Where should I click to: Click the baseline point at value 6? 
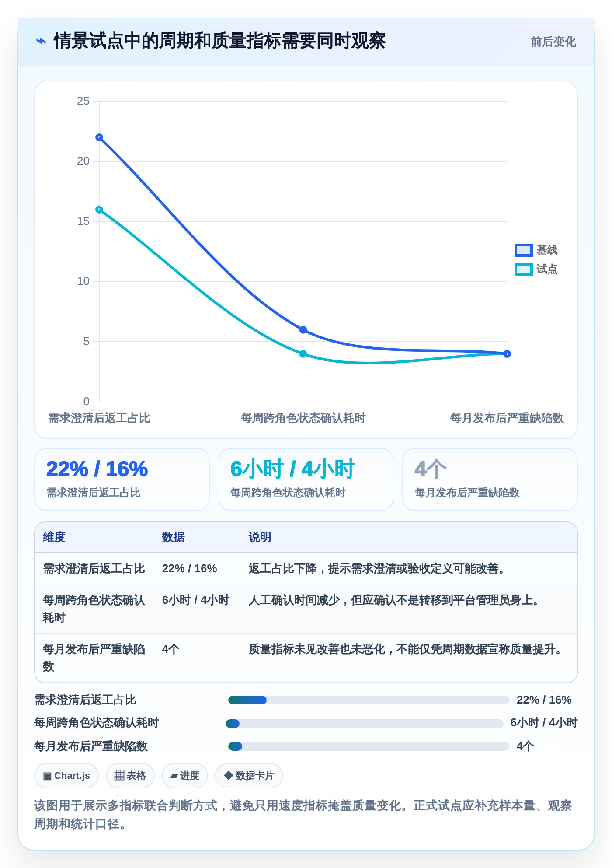pyautogui.click(x=303, y=329)
